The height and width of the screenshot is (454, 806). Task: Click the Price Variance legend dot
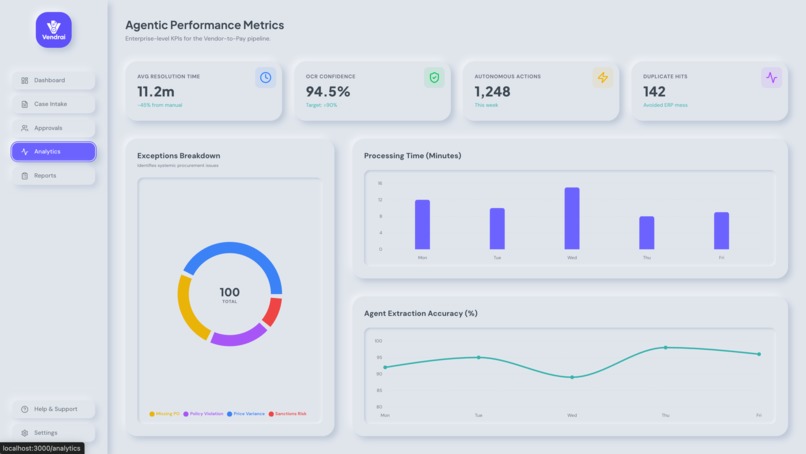click(x=229, y=414)
